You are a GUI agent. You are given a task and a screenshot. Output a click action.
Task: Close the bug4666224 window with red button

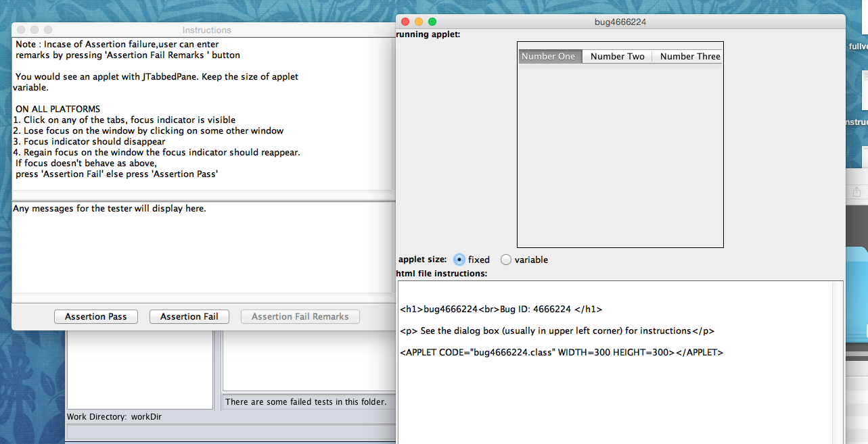[x=405, y=22]
